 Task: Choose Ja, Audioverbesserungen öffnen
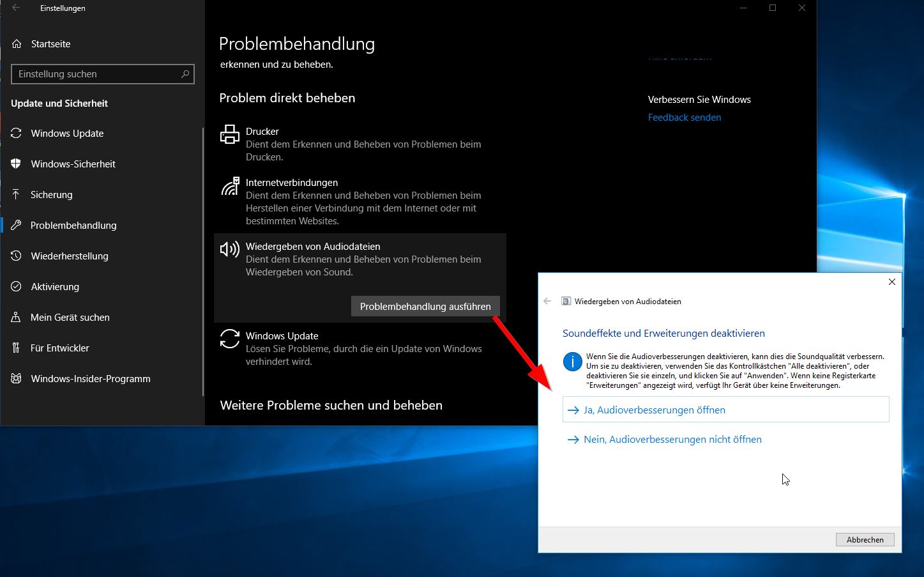click(725, 410)
